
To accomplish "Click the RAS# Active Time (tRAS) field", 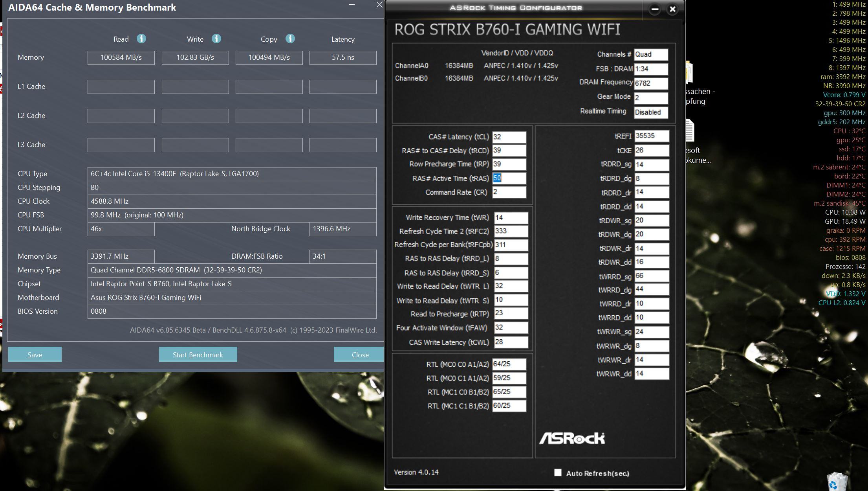I will (x=509, y=178).
